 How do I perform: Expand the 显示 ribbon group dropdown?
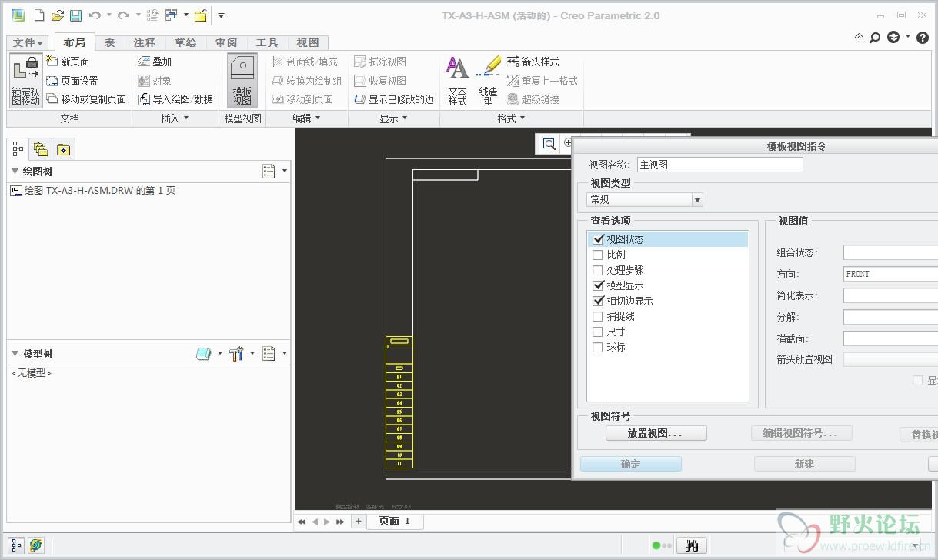394,118
